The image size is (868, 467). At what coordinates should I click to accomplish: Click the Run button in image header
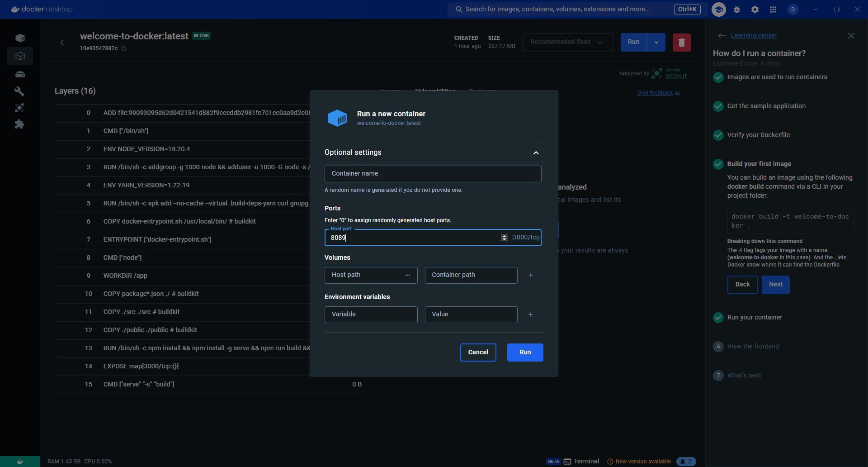point(634,42)
